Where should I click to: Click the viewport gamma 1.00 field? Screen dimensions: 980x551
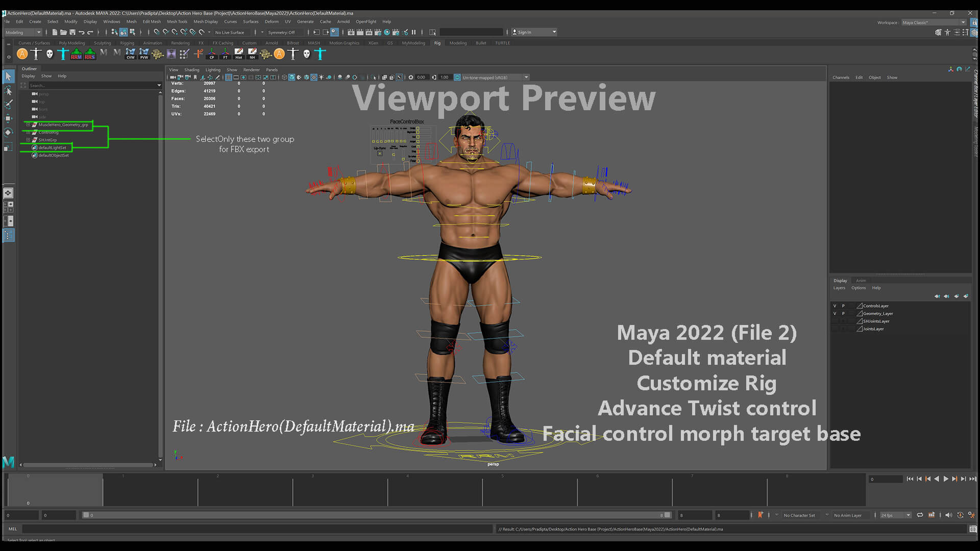[x=444, y=78]
